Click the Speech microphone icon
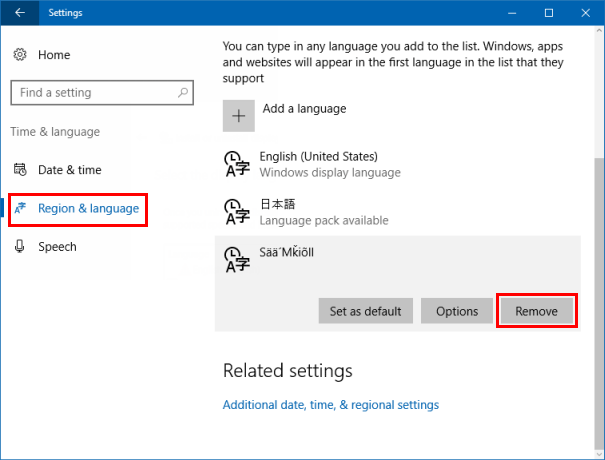Viewport: 605px width, 460px height. (20, 246)
